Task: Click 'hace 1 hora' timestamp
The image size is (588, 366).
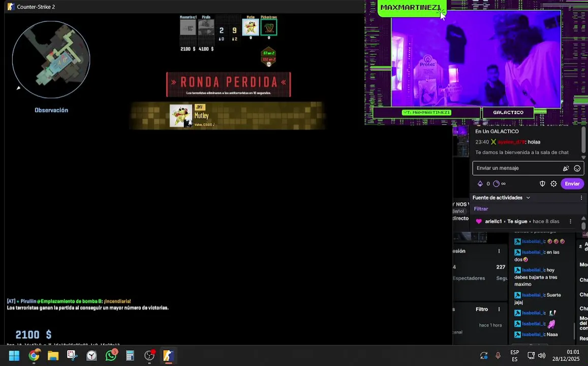Action: 490,325
